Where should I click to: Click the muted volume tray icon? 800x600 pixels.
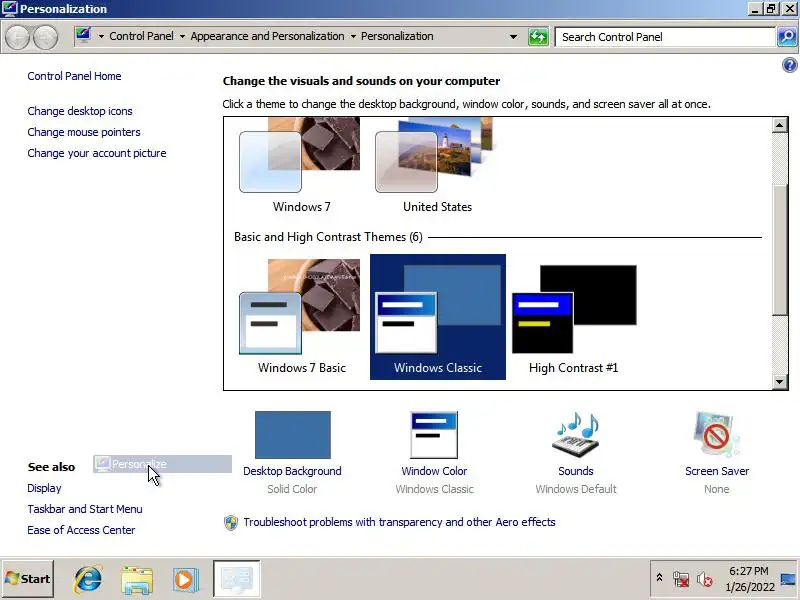705,579
